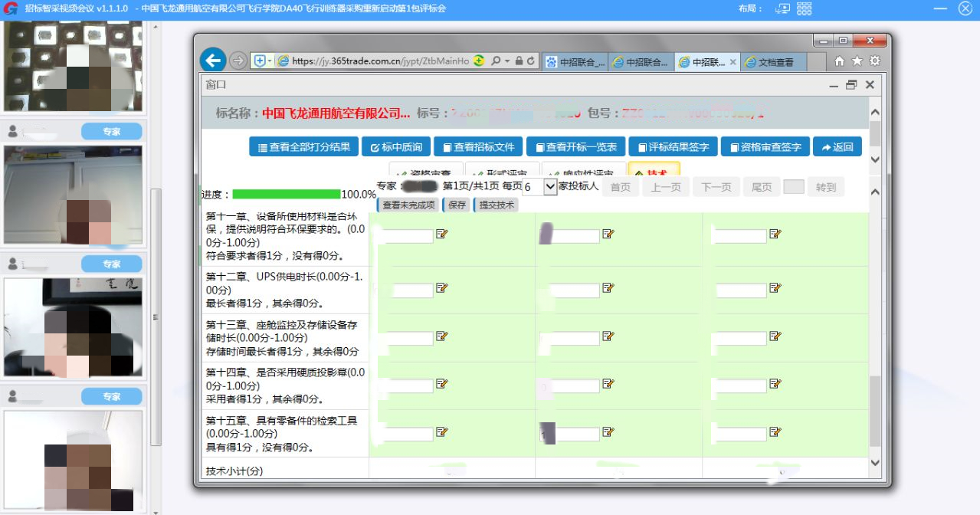Click the 查看全部打分结果 button
The image size is (980, 515).
click(x=303, y=147)
